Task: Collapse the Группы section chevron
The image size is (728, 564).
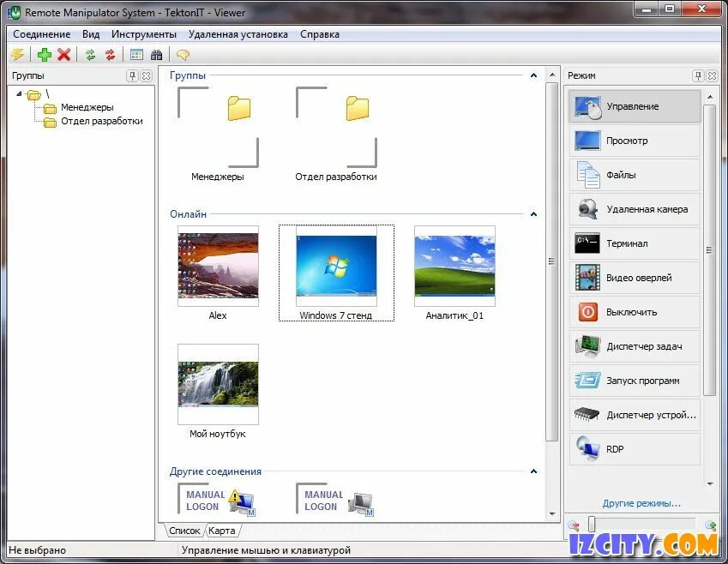Action: point(534,75)
